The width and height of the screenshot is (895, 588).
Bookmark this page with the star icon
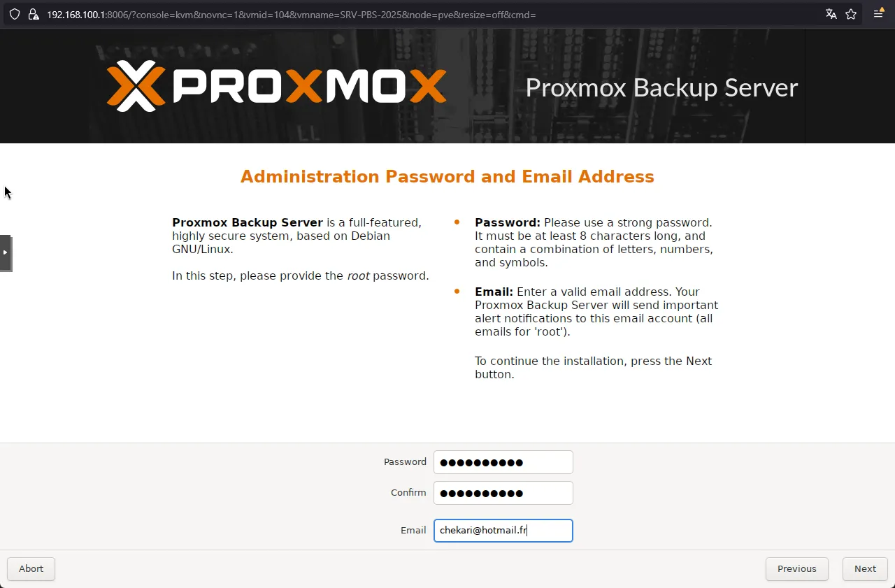851,14
